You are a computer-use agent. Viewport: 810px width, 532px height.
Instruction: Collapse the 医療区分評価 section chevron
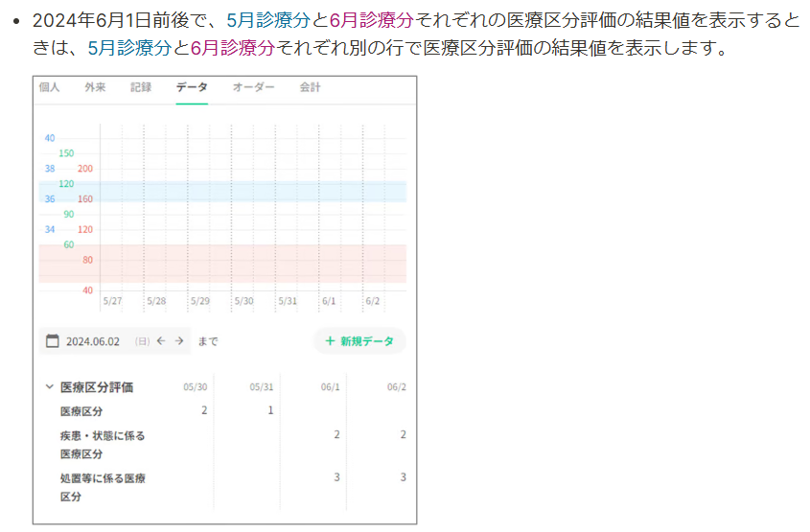[x=50, y=386]
